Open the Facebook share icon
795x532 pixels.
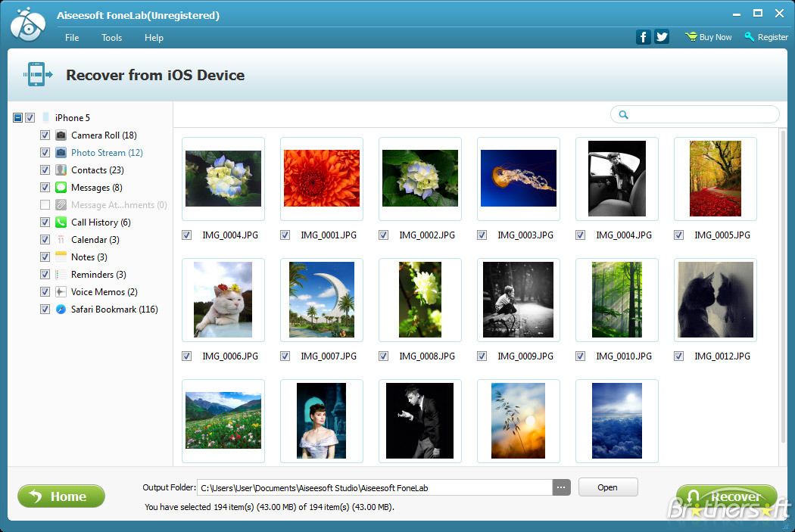[x=643, y=37]
